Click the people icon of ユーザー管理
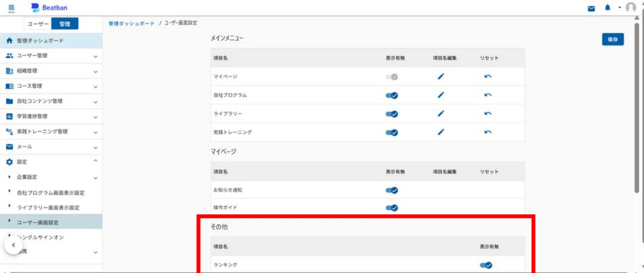This screenshot has width=644, height=273. [10, 56]
